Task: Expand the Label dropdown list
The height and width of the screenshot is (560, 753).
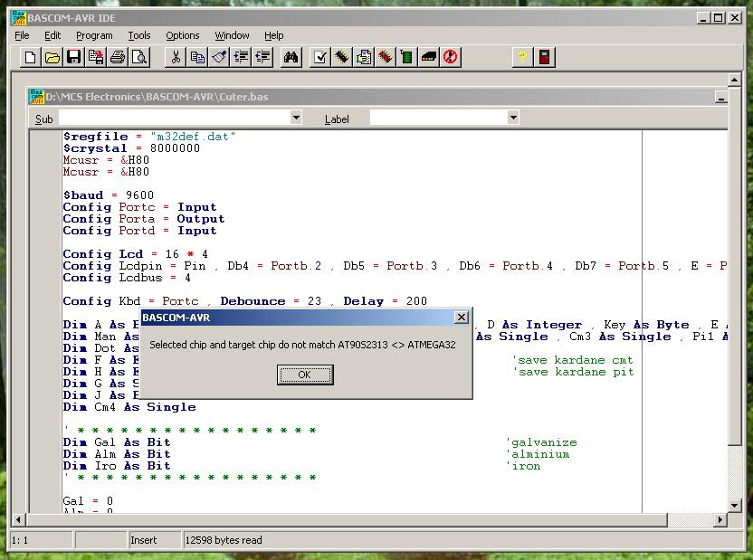Action: coord(513,118)
